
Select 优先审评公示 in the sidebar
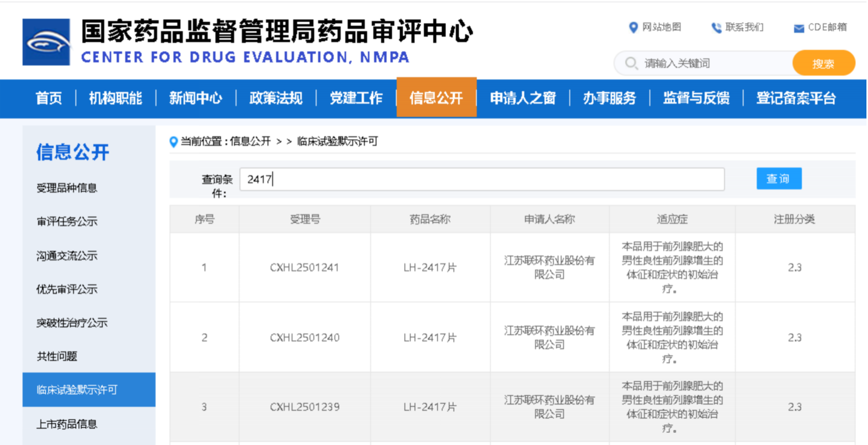pos(67,289)
